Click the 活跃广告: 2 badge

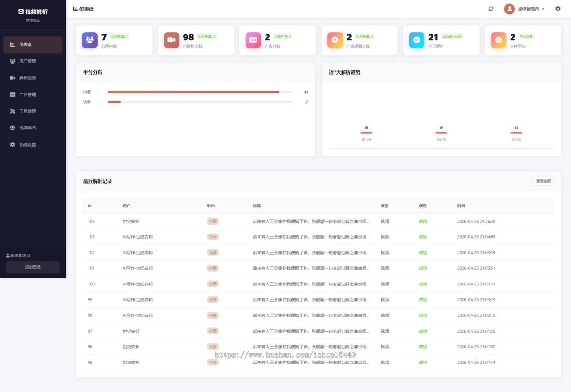coord(283,37)
